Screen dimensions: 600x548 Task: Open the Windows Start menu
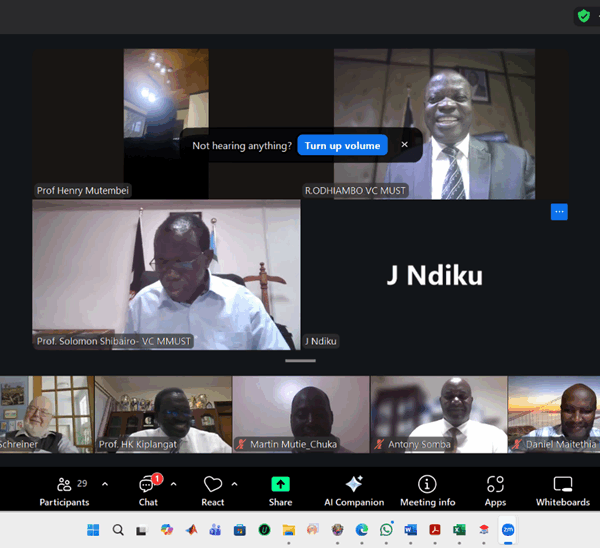[x=93, y=530]
